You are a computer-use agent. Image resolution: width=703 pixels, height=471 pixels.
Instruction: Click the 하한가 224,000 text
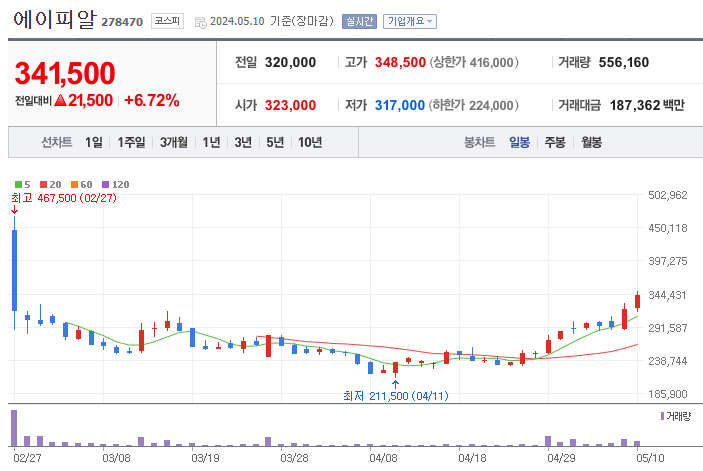[474, 105]
